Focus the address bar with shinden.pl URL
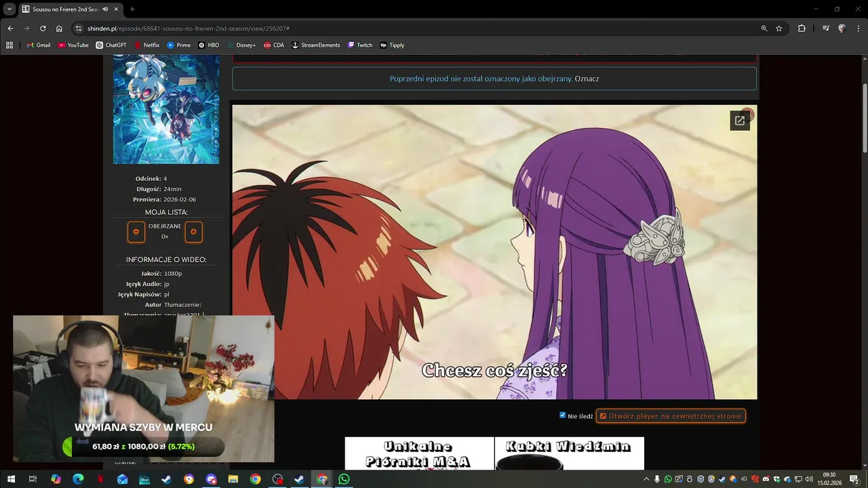Screen dimensions: 868x488 pyautogui.click(x=420, y=28)
